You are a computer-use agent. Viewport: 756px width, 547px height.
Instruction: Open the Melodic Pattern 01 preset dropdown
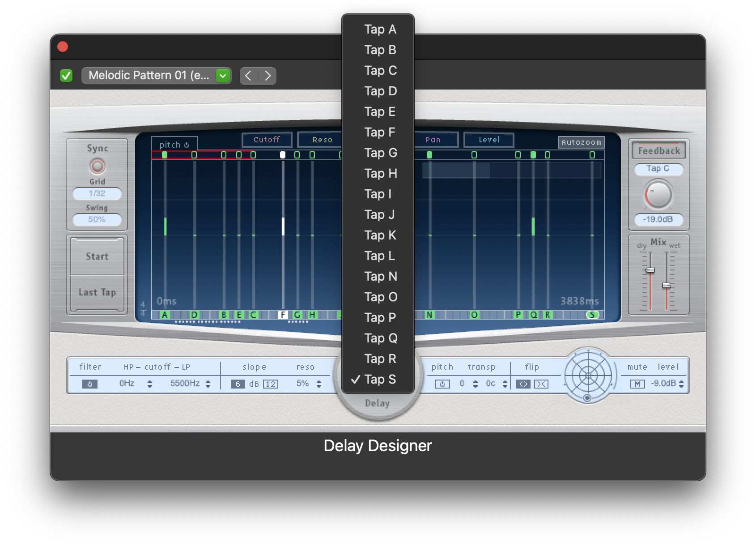(156, 75)
